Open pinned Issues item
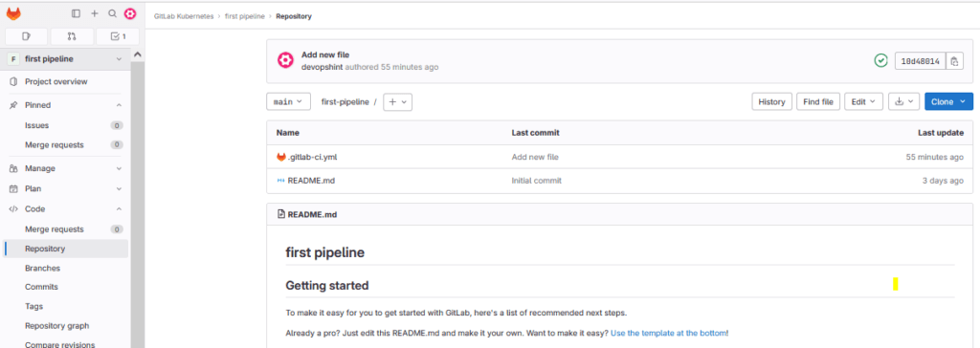Viewport: 980px width, 348px height. click(66, 125)
